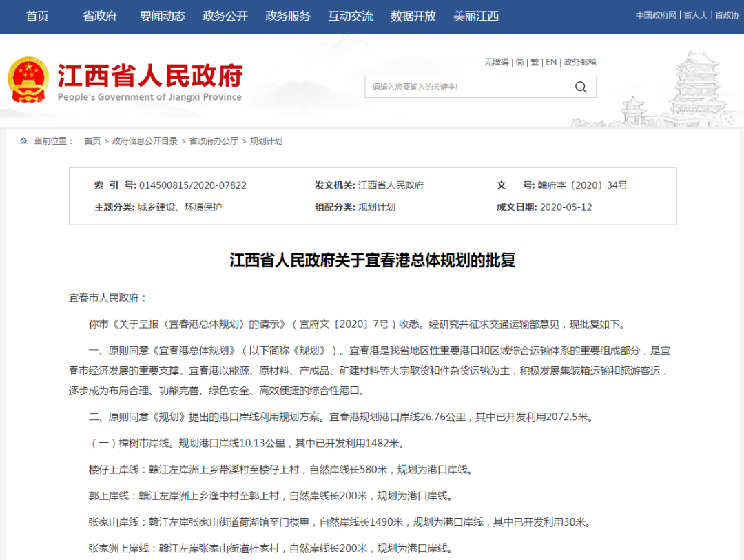Image resolution: width=744 pixels, height=560 pixels.
Task: Switch language to 繁 traditional Chinese
Action: point(534,62)
